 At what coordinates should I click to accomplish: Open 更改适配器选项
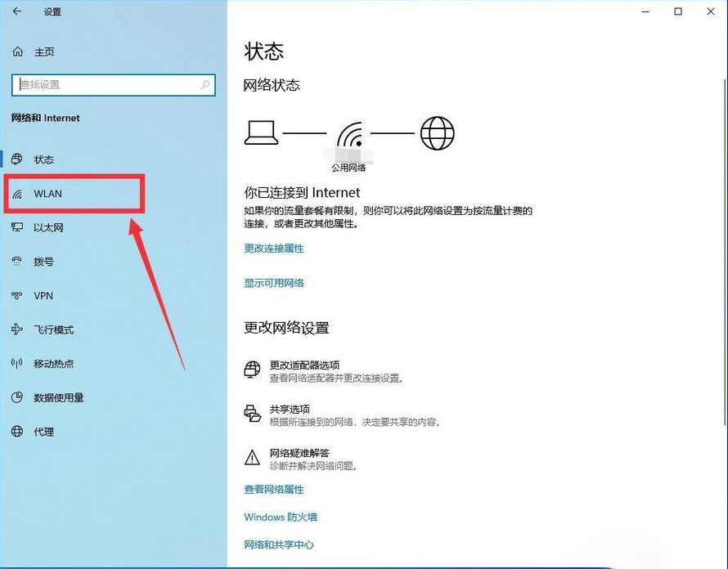[304, 365]
